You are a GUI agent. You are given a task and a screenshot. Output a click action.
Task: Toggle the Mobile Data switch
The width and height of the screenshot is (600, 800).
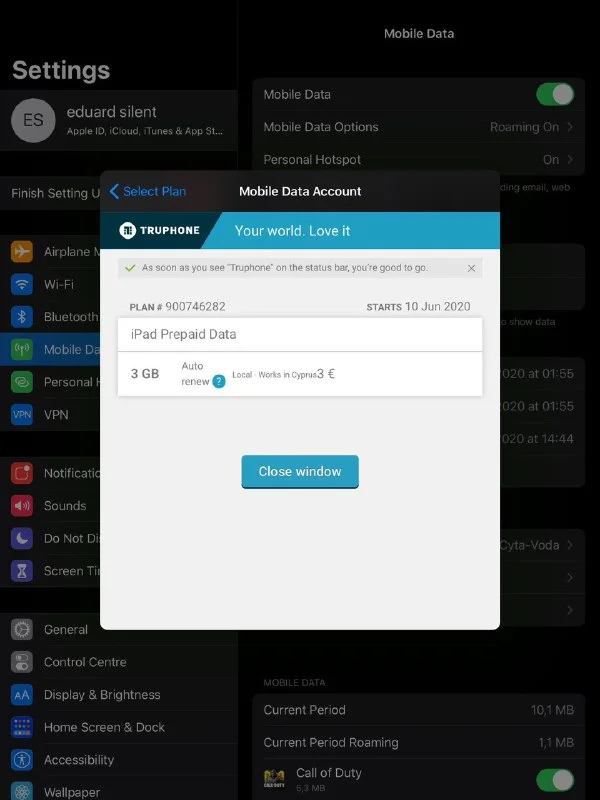tap(555, 95)
